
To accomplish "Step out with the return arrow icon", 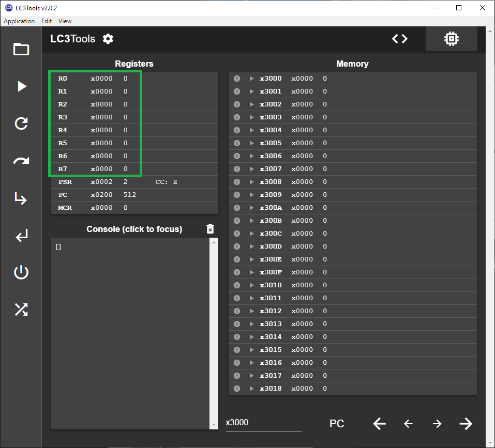I will [x=22, y=236].
